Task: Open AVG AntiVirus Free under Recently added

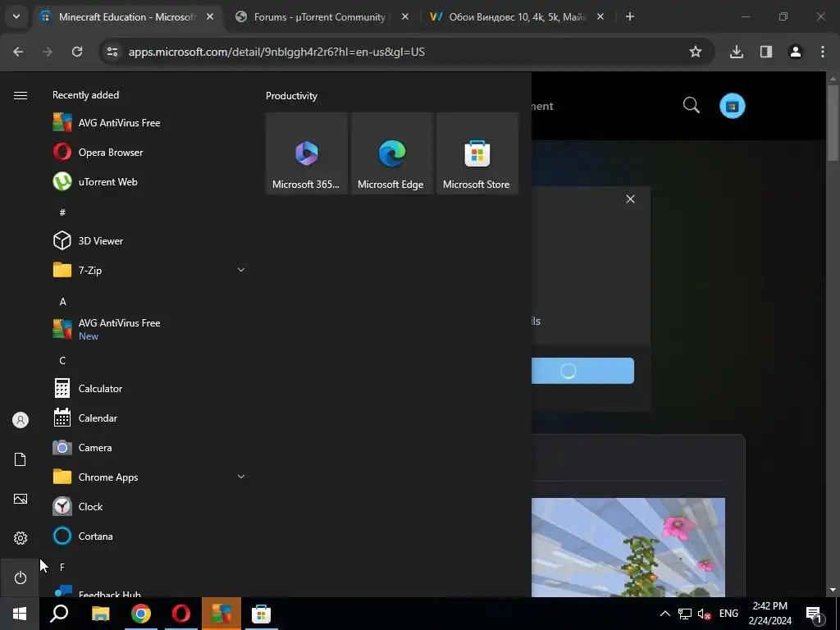Action: coord(150,123)
